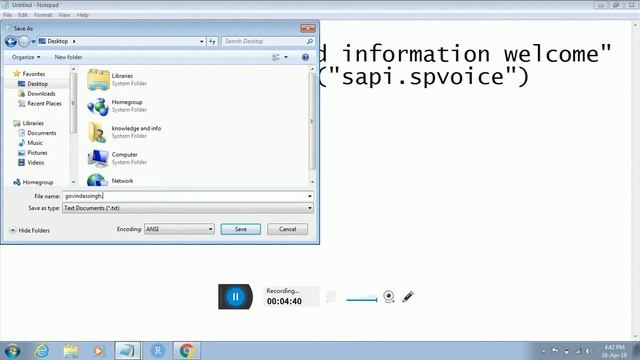
Task: Open the Encoding ANSI dropdown
Action: point(179,229)
